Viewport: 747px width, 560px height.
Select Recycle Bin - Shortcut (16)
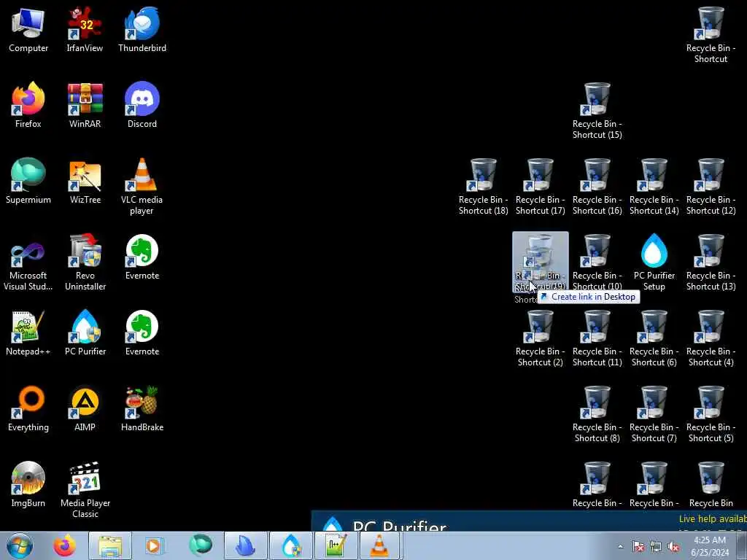click(597, 187)
